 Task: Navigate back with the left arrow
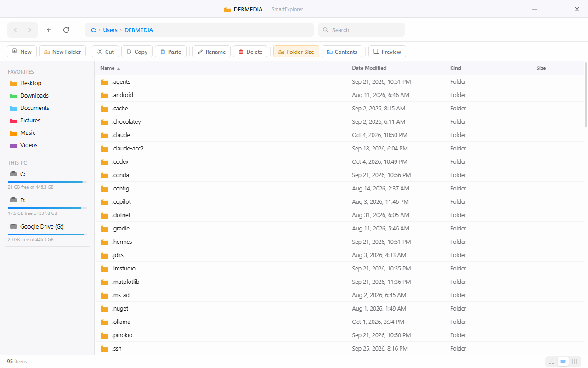15,30
